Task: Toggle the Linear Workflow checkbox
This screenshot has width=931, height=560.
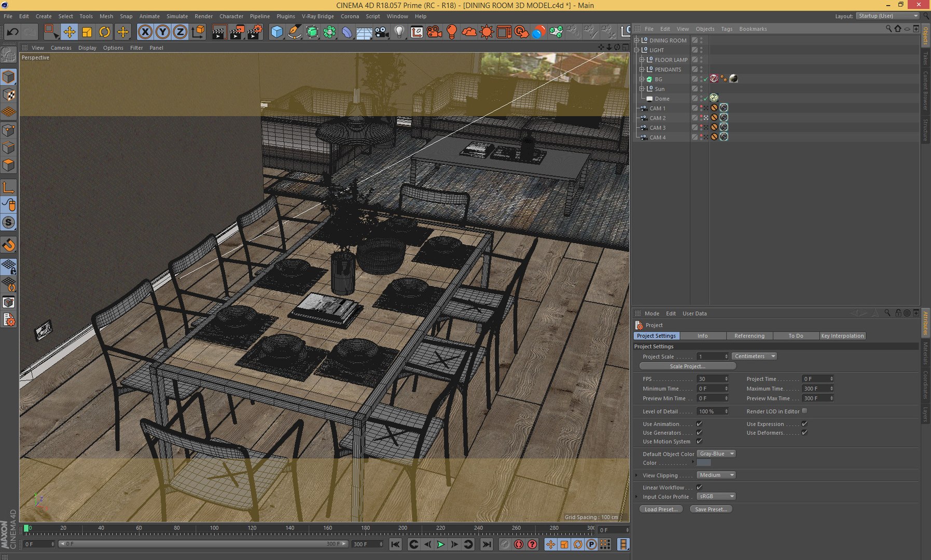Action: click(699, 487)
